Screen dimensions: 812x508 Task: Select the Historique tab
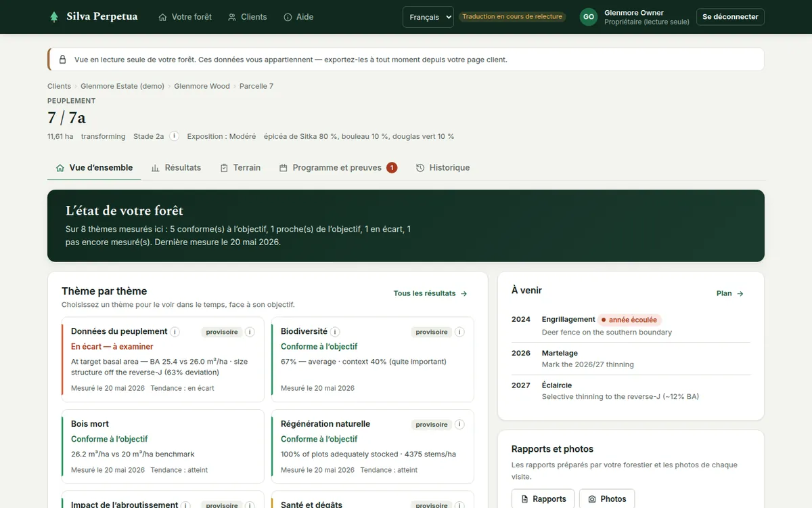click(443, 167)
